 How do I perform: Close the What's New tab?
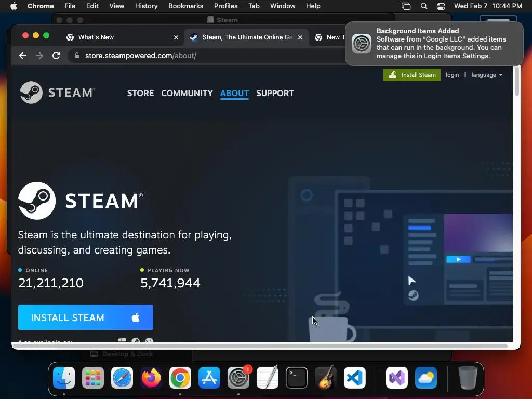[176, 37]
